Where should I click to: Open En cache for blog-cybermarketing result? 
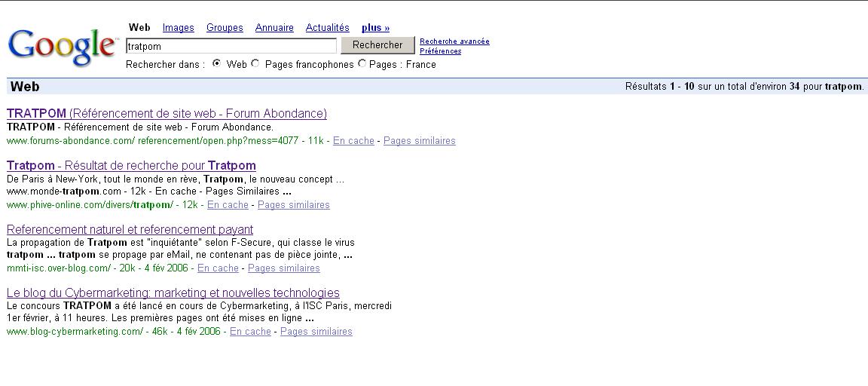tap(251, 332)
